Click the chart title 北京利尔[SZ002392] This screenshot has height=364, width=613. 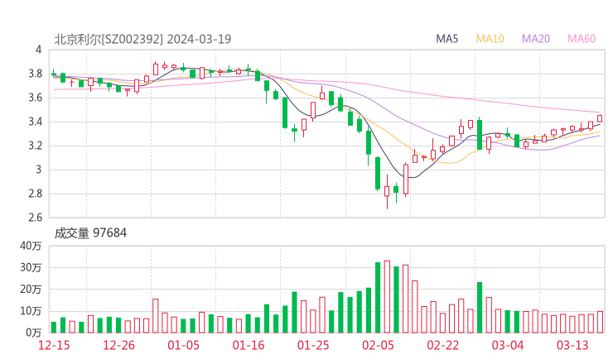[x=109, y=39]
